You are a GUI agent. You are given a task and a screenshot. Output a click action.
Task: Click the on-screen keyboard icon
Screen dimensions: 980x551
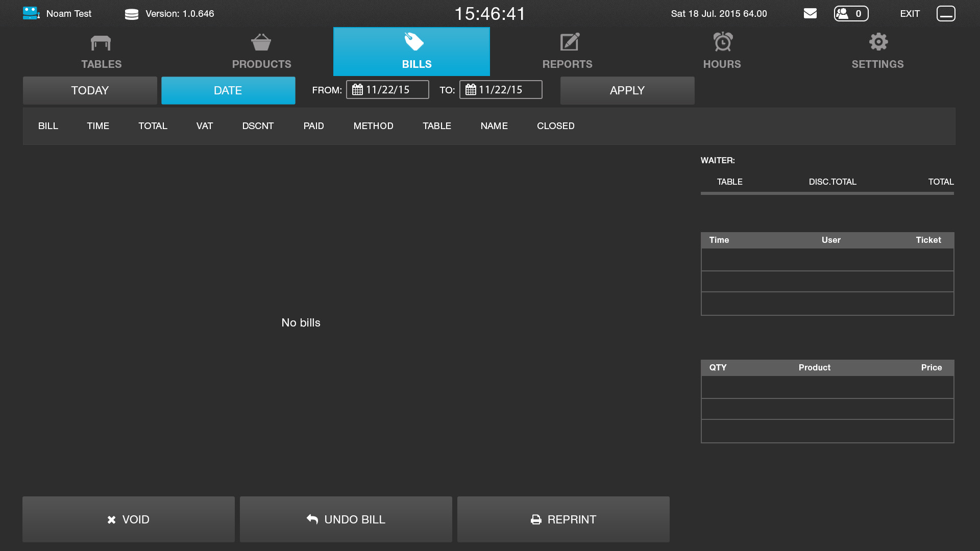click(946, 14)
